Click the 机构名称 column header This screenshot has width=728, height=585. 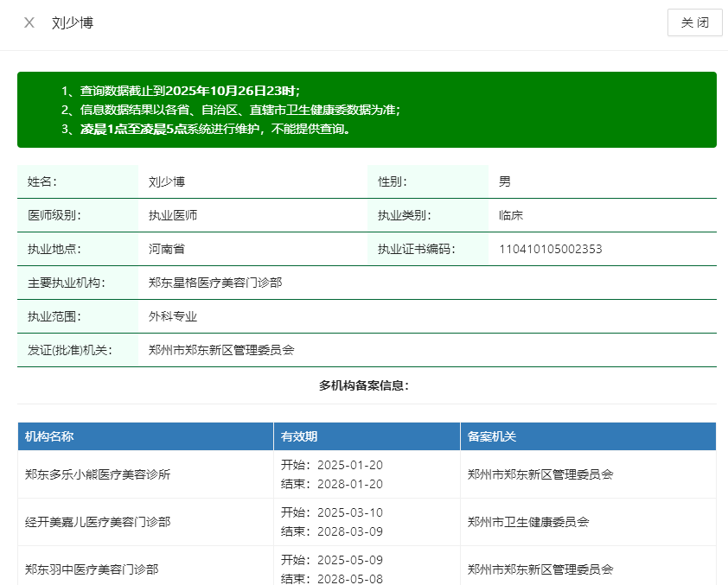49,436
